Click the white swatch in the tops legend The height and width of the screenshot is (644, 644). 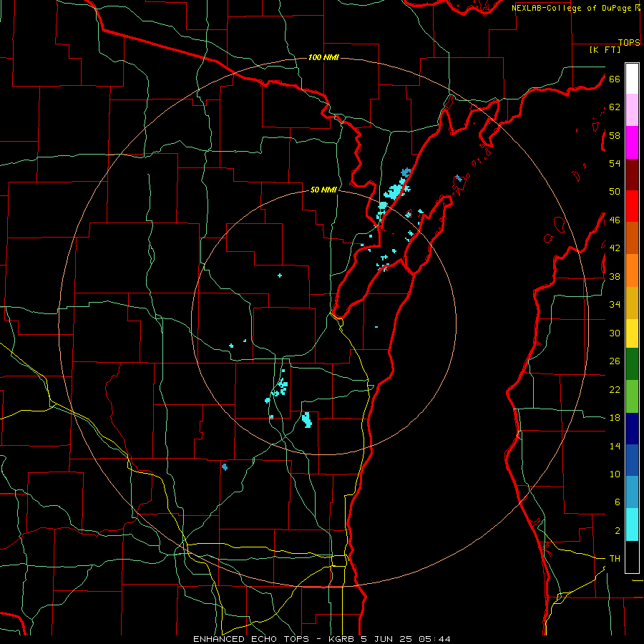[632, 79]
